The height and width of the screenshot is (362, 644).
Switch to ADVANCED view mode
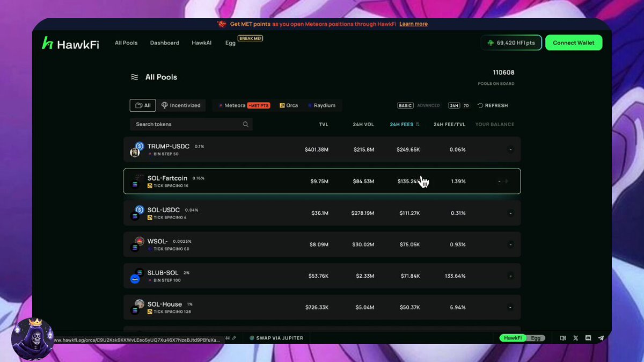click(428, 105)
